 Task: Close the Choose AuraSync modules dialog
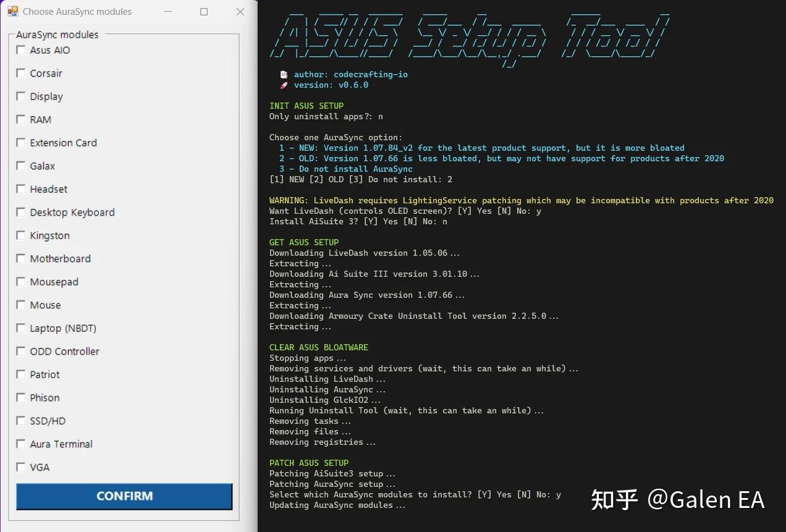[240, 12]
